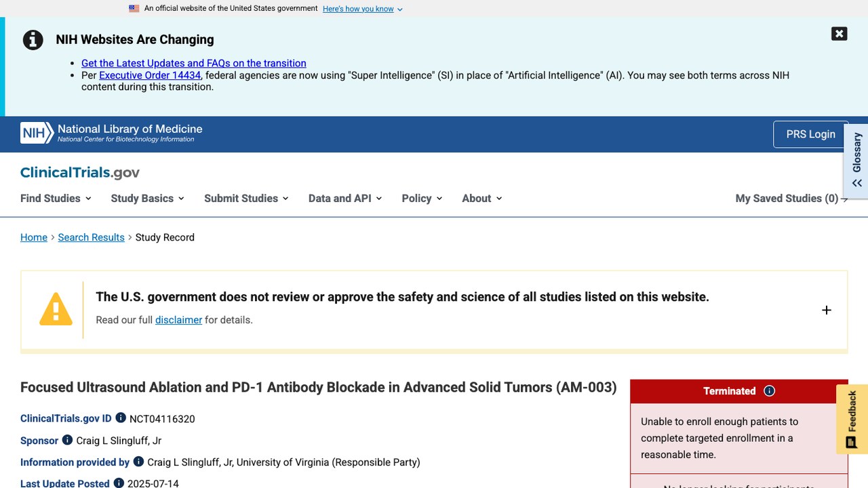Expand the disclaimer warning with plus icon
Image resolution: width=868 pixels, height=488 pixels.
[826, 310]
